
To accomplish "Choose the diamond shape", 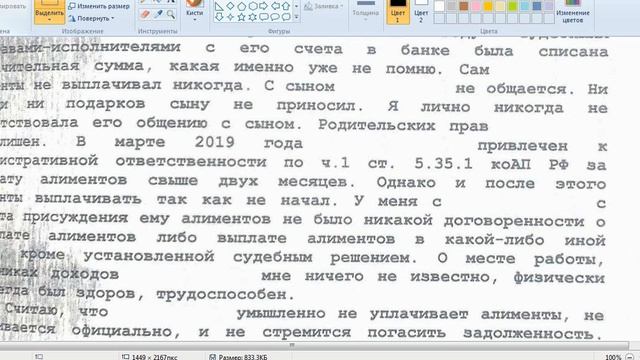I will (231, 6).
